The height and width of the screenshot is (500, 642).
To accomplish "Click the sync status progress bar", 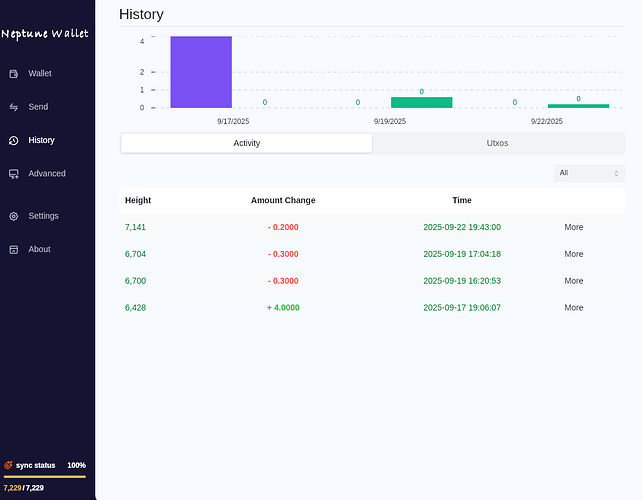I will [x=45, y=477].
